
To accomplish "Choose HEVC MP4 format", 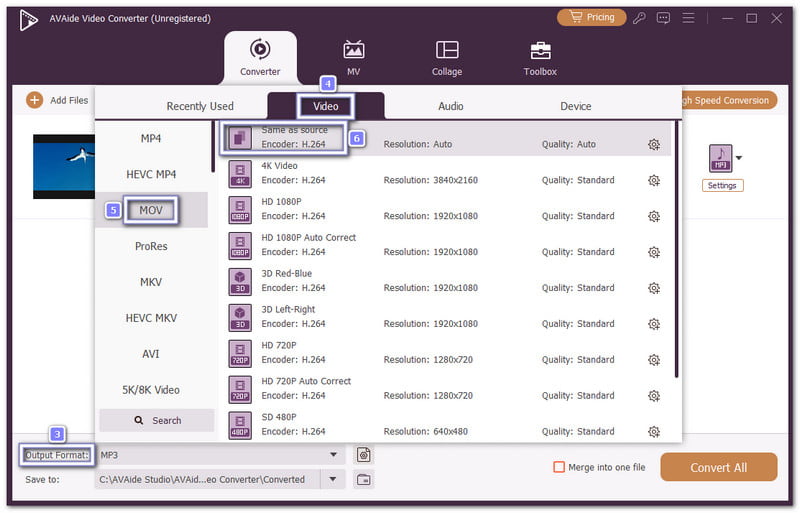I will tap(151, 174).
